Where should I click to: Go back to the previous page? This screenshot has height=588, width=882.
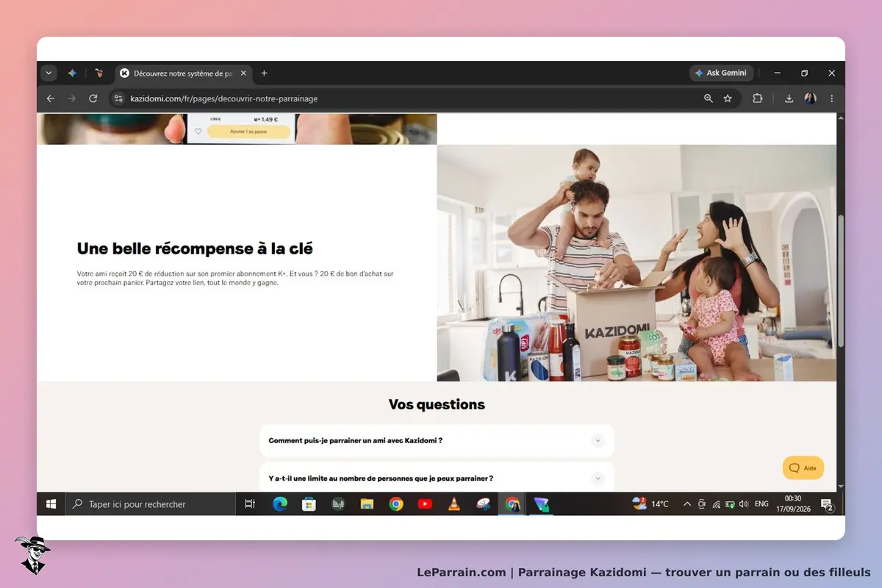50,98
